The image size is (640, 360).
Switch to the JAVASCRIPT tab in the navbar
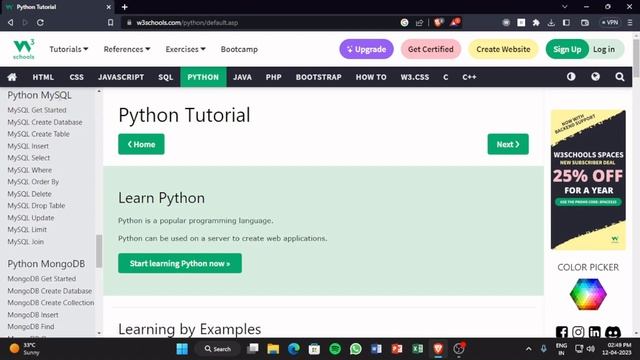pos(121,77)
